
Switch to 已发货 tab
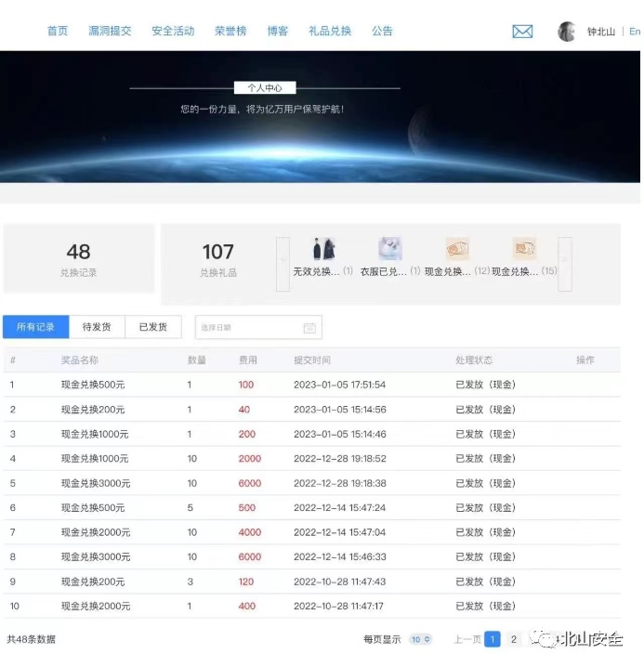(152, 327)
